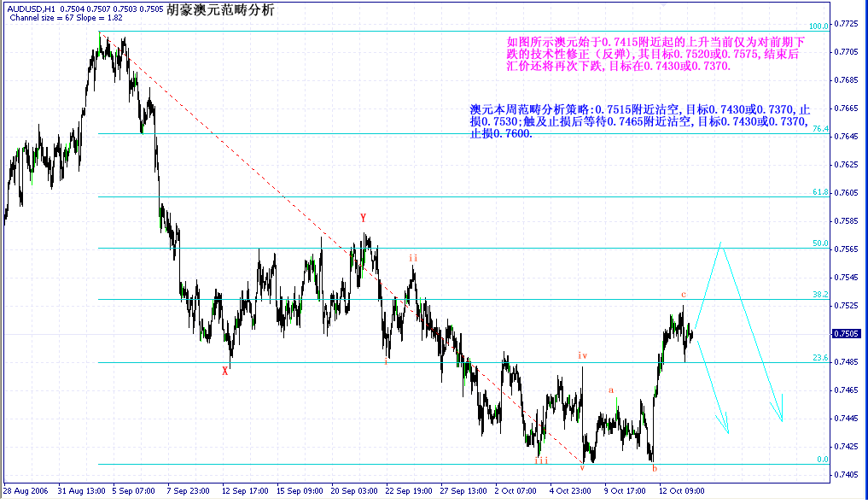Select the 38.2 Fibonacci level label
868x504 pixels.
point(820,295)
